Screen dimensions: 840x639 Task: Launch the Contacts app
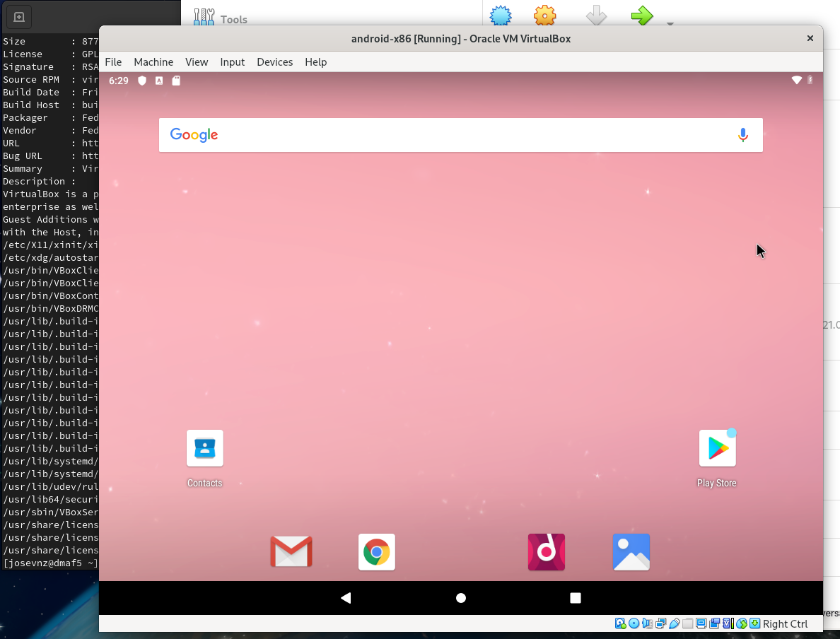pyautogui.click(x=205, y=449)
